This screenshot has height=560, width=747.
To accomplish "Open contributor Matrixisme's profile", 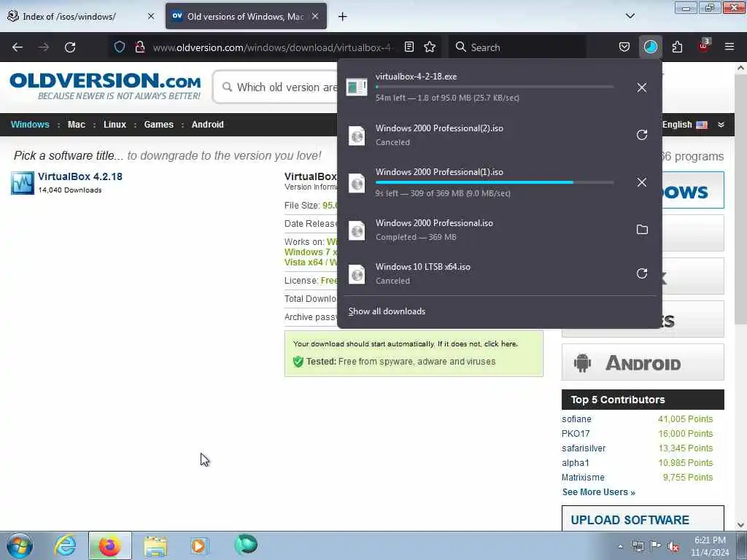I will (583, 477).
